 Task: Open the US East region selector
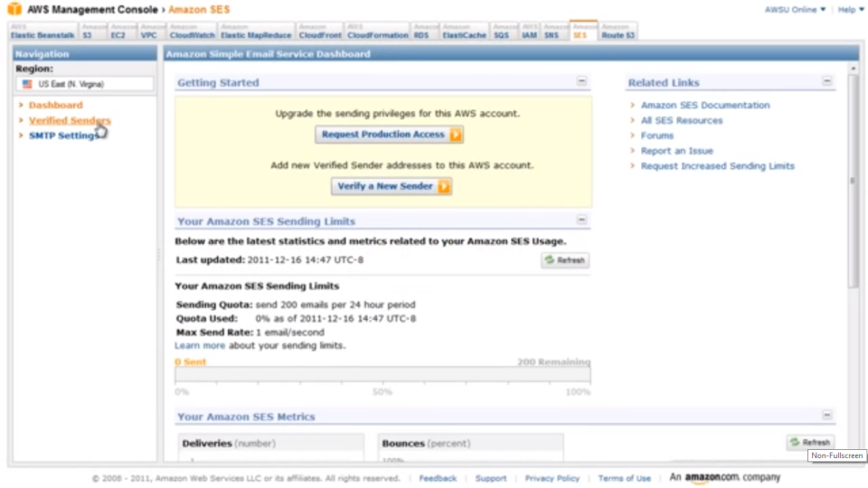(x=85, y=84)
